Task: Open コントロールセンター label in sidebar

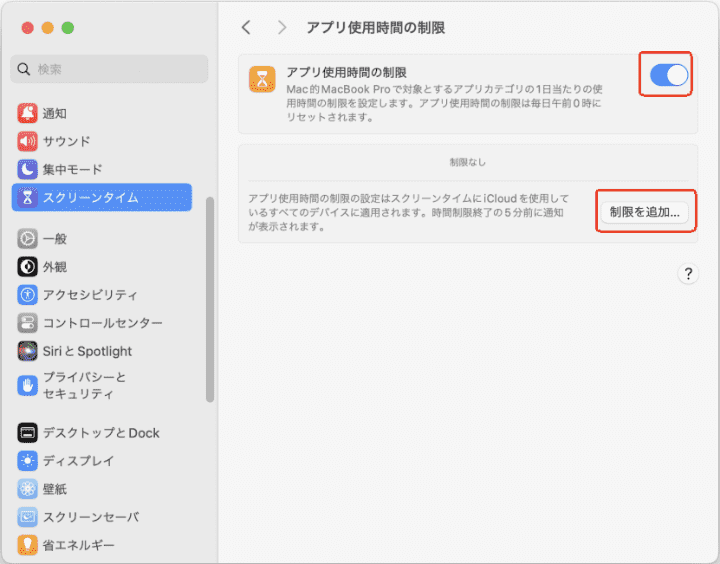Action: coord(102,323)
